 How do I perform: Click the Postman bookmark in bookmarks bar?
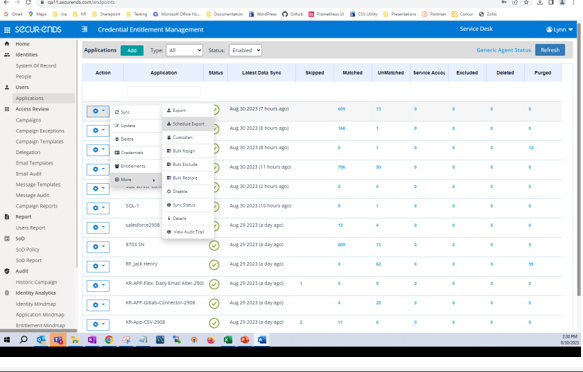pos(434,14)
